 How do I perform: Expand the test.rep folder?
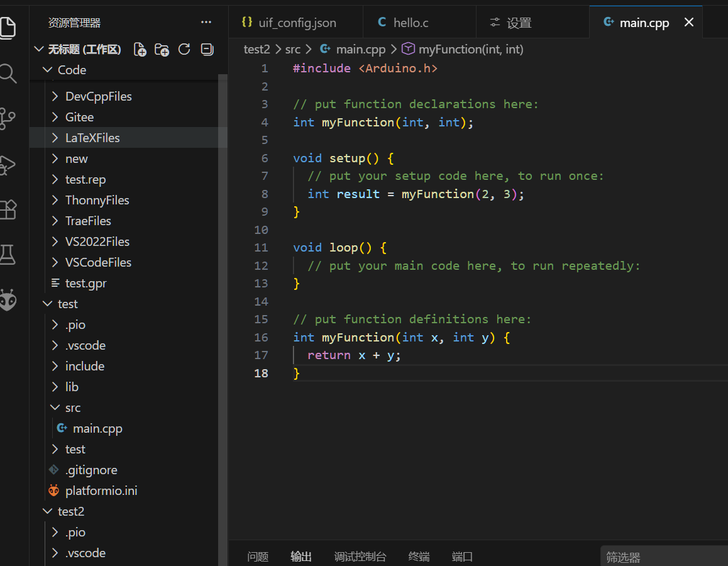click(55, 179)
